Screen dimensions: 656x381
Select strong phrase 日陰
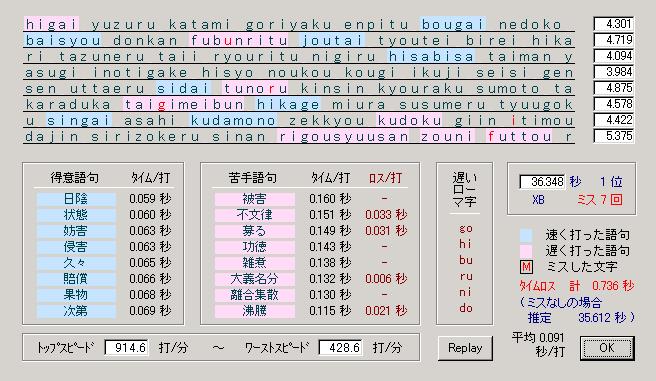coord(76,199)
